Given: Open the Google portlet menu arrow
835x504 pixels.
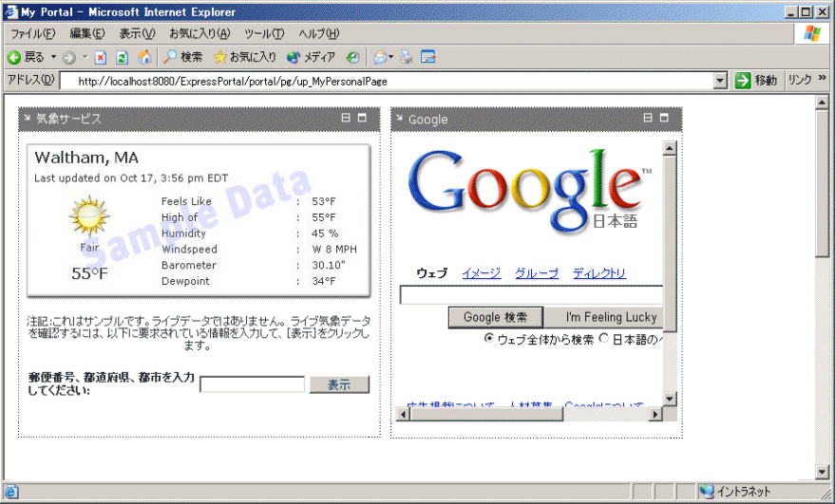Looking at the screenshot, I should tap(399, 117).
